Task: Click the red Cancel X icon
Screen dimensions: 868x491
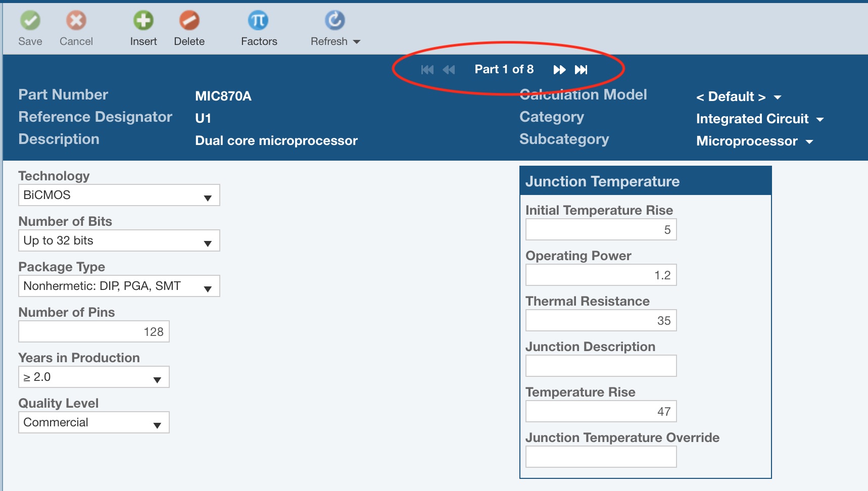Action: pyautogui.click(x=76, y=21)
